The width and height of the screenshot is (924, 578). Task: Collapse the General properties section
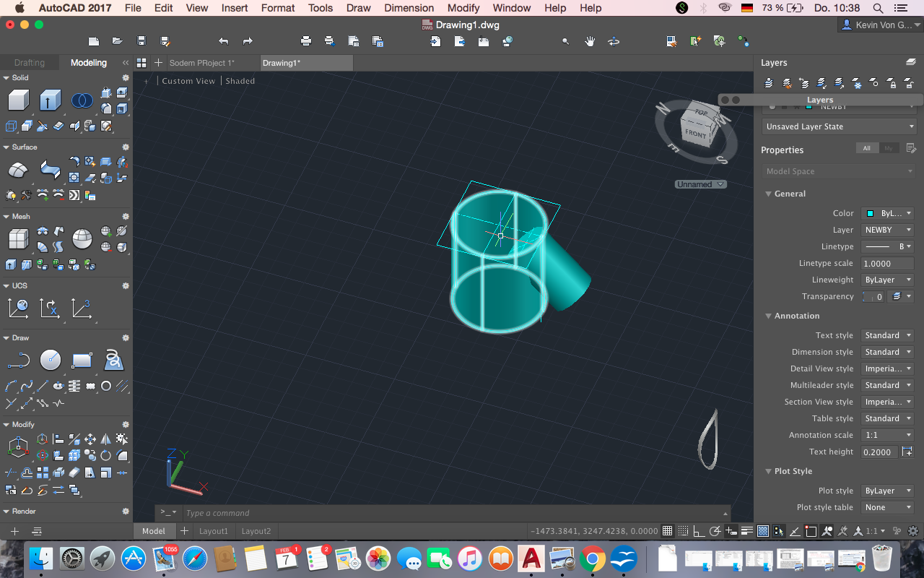[x=769, y=194]
